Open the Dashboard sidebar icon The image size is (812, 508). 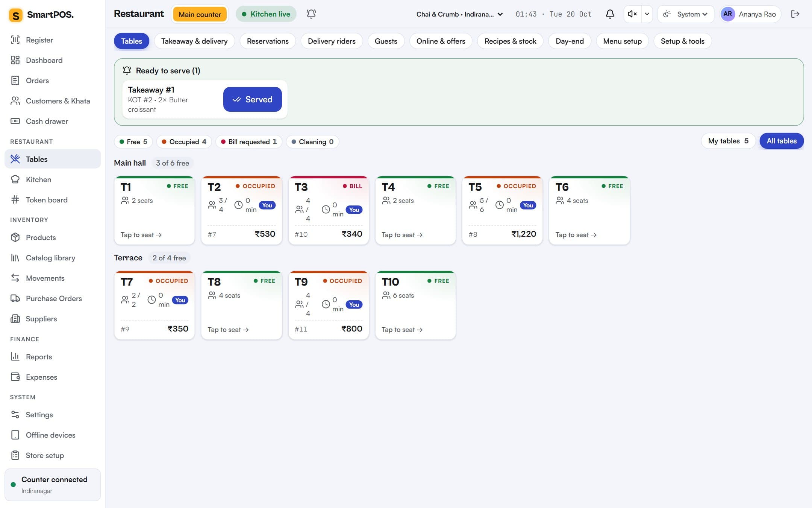tap(15, 60)
